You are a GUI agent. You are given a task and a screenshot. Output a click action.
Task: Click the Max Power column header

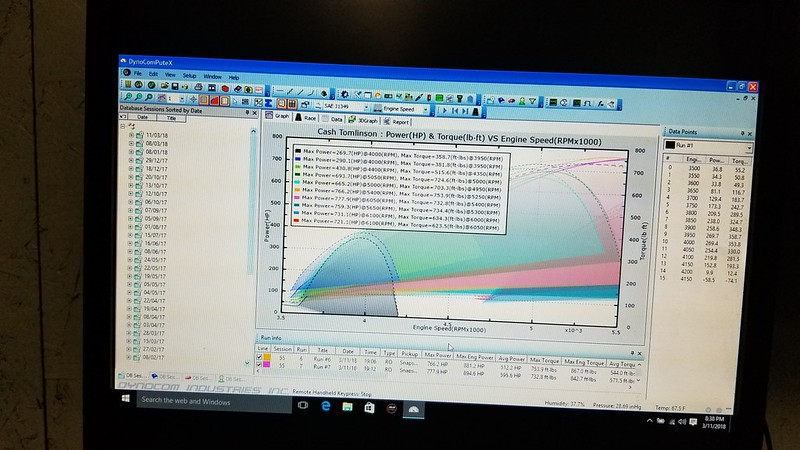click(437, 356)
